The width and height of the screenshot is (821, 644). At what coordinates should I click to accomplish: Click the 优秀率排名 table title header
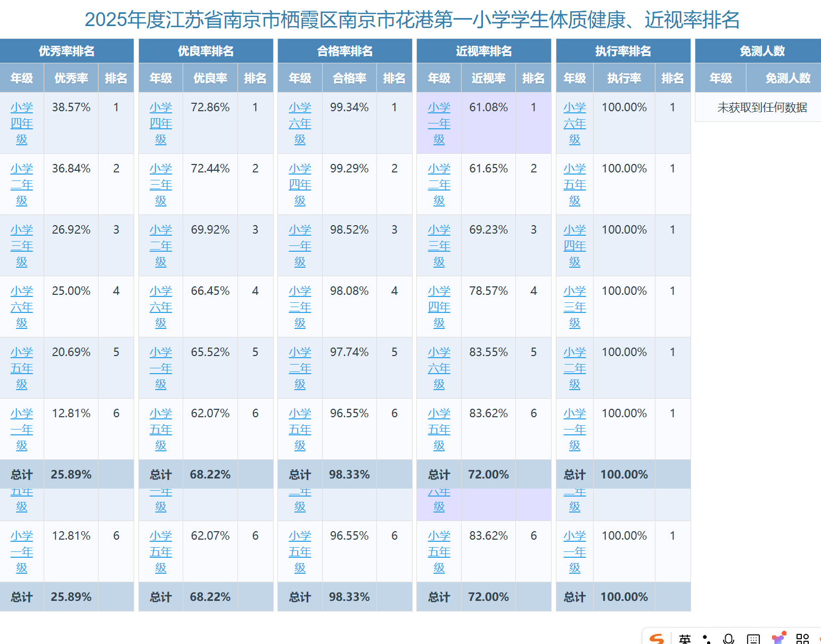coord(67,51)
